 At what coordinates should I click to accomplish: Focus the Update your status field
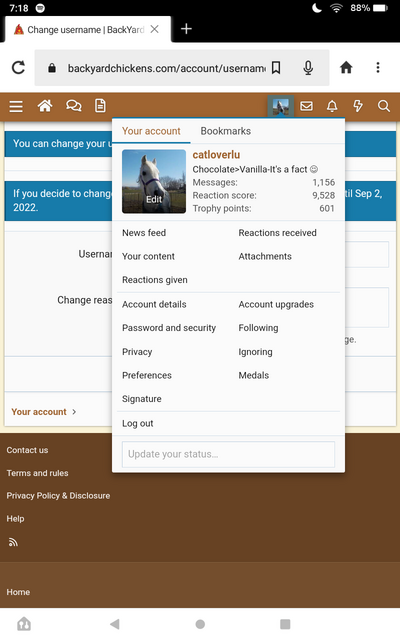(228, 454)
